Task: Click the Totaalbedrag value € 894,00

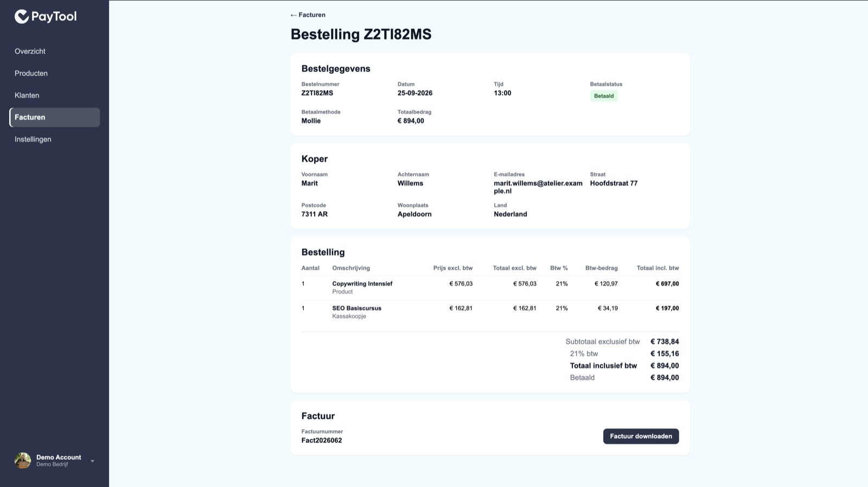Action: tap(411, 121)
